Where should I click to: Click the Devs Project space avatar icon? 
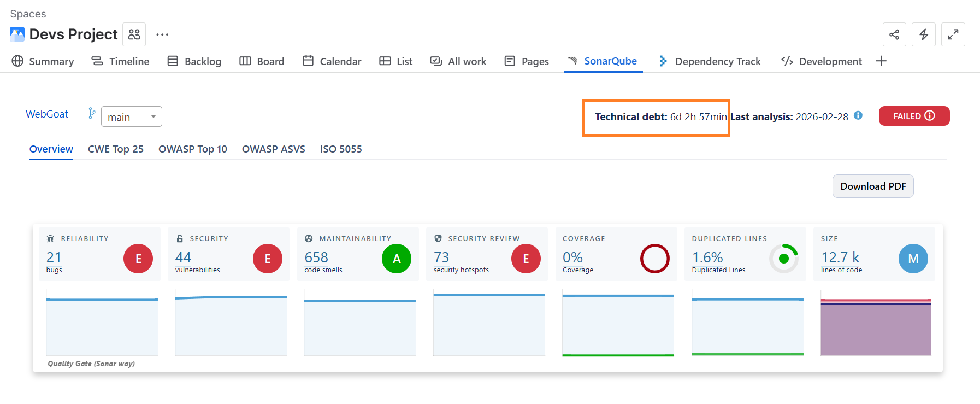click(x=17, y=34)
